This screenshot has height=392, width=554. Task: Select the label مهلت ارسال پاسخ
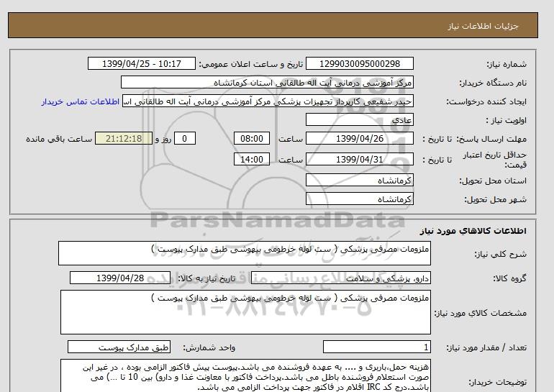tap(492, 139)
